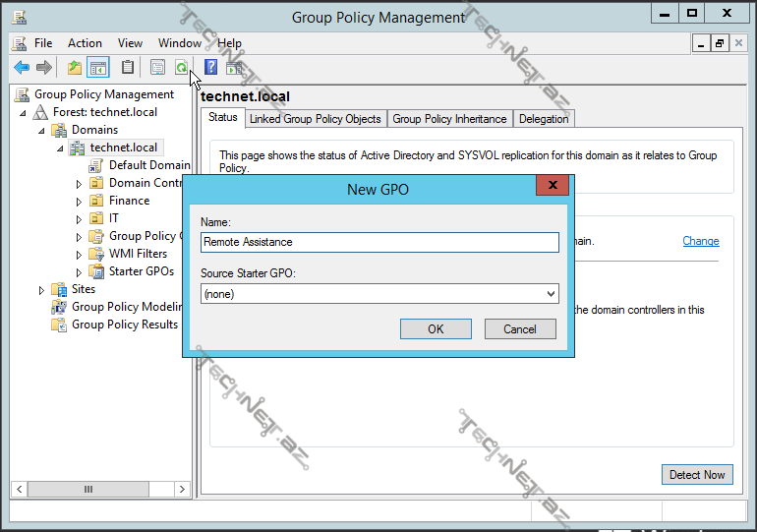Select the WMI Filters folder icon

(x=96, y=254)
